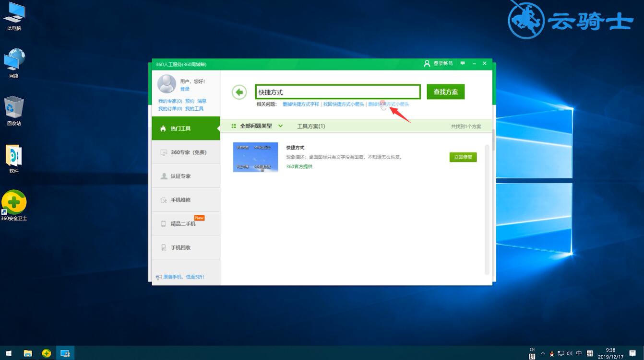Click the 共找到1个方案 count text
Image resolution: width=644 pixels, height=360 pixels.
click(465, 127)
